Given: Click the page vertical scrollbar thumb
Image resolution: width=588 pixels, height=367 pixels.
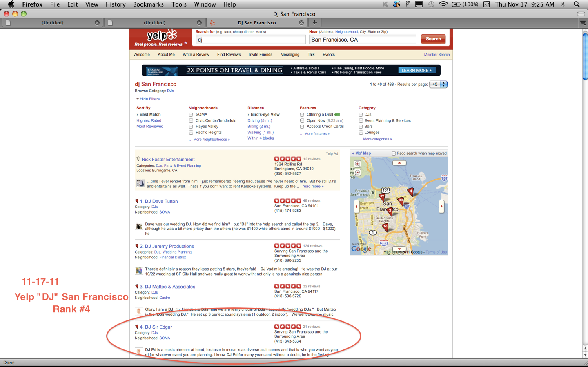Looking at the screenshot, I should (x=585, y=57).
